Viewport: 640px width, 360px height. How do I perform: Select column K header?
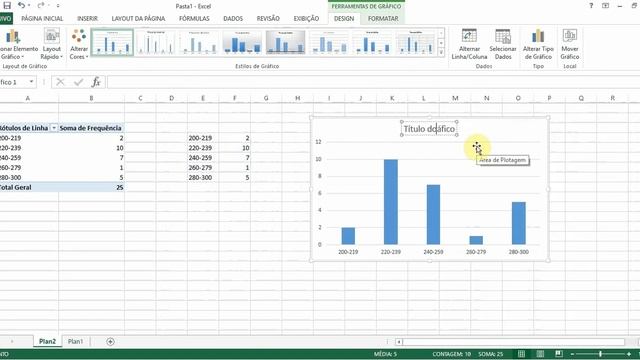pyautogui.click(x=392, y=98)
